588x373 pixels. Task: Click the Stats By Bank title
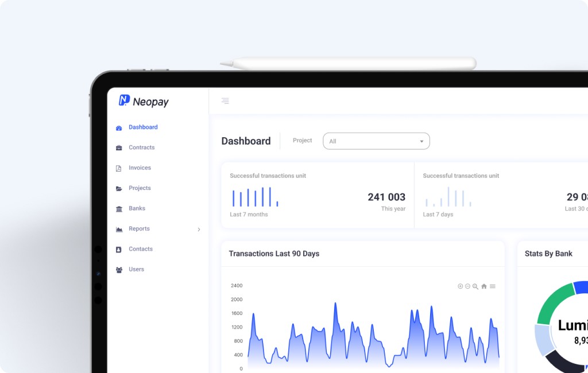coord(548,254)
